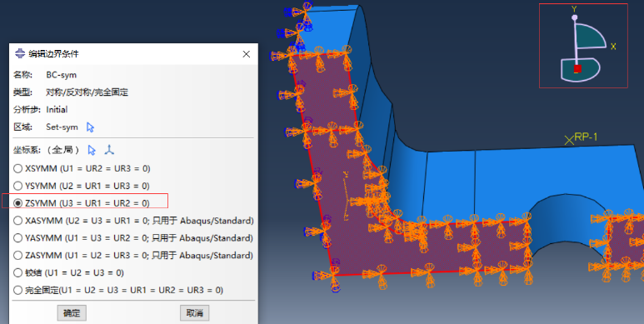Click the Initial step text
This screenshot has height=324, width=644.
57,110
